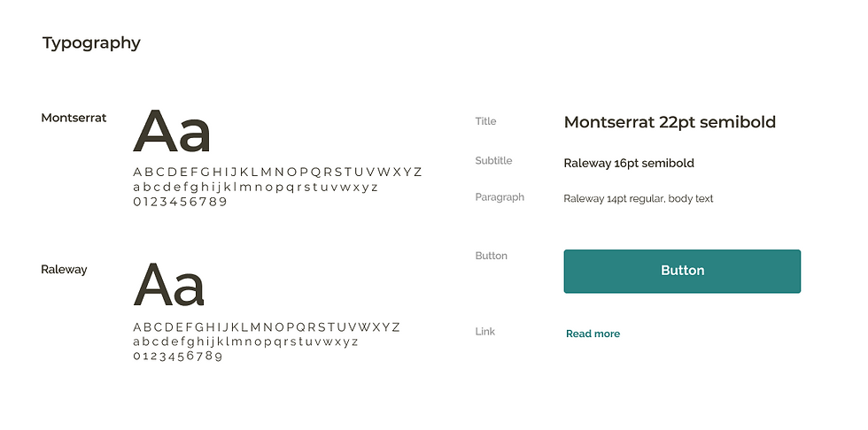The width and height of the screenshot is (868, 430).
Task: Select the Raleway 14pt regular body text
Action: click(x=638, y=198)
